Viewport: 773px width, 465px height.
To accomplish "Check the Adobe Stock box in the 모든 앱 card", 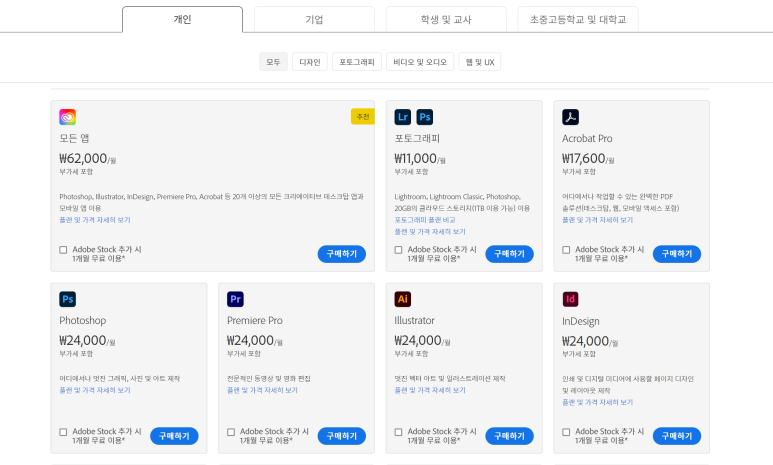I will [x=63, y=250].
